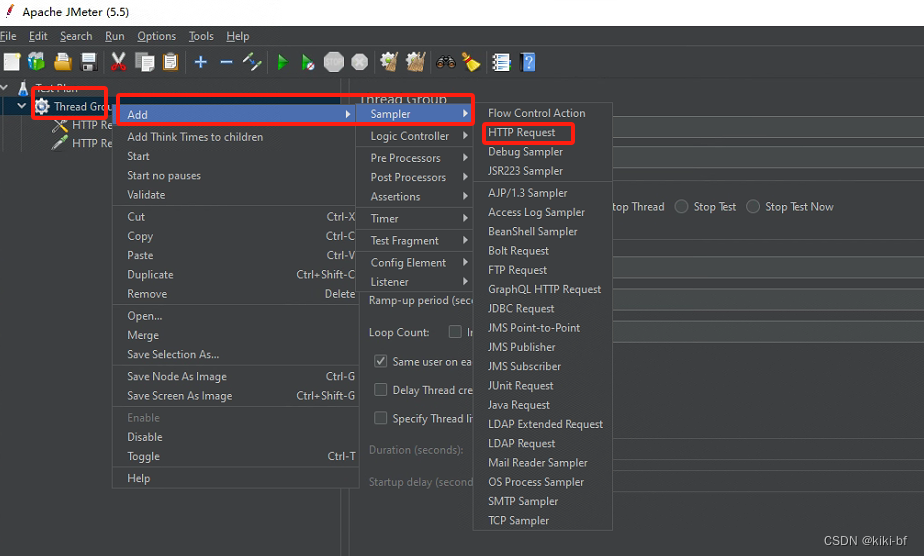Viewport: 924px width, 556px height.
Task: Click the Cut scissors icon
Action: point(118,62)
